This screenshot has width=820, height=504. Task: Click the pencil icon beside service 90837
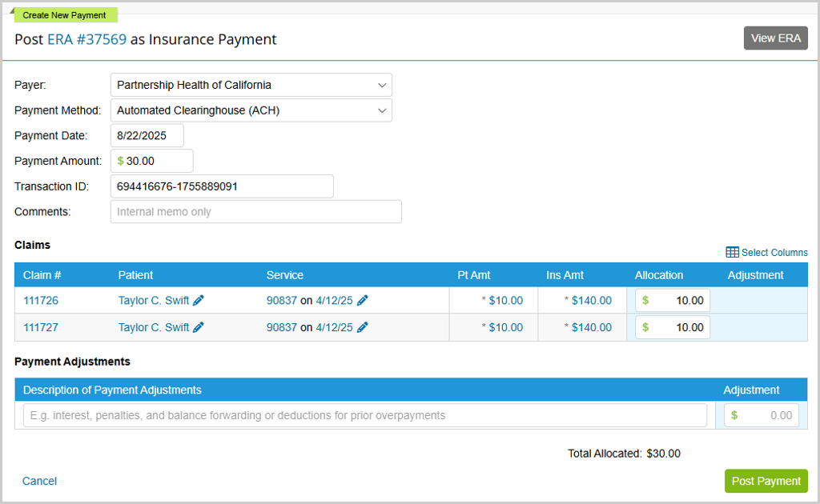(363, 300)
